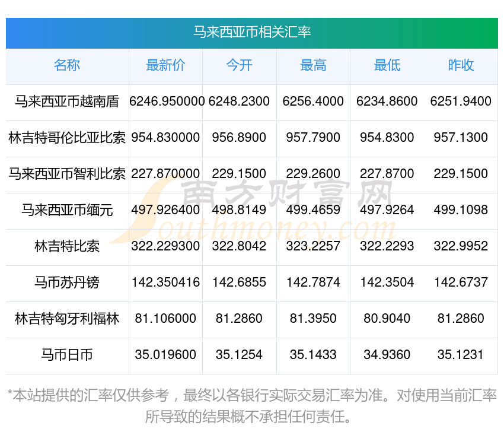Select the 最高 column header
The height and width of the screenshot is (435, 504).
click(x=313, y=65)
